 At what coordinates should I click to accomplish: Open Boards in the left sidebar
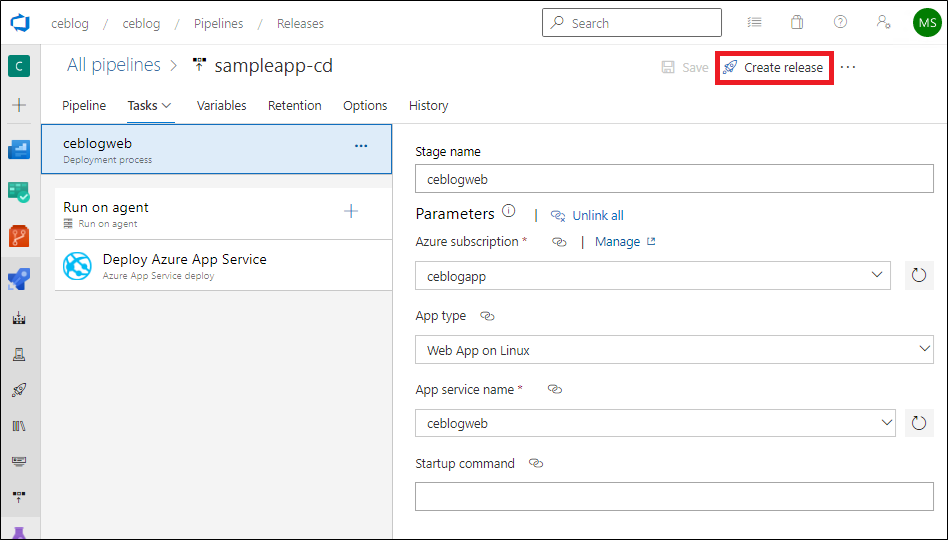pyautogui.click(x=19, y=192)
